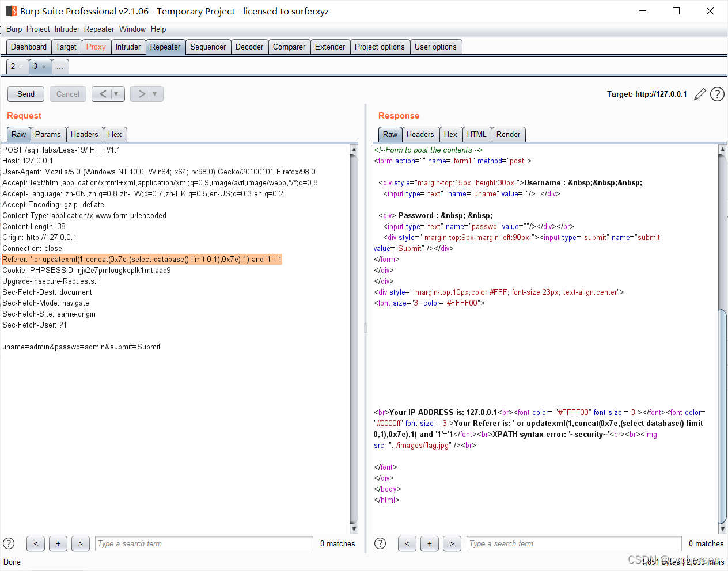Viewport: 728px width, 571px height.
Task: Click the Host: 127.0.0.1 header line
Action: pos(28,161)
